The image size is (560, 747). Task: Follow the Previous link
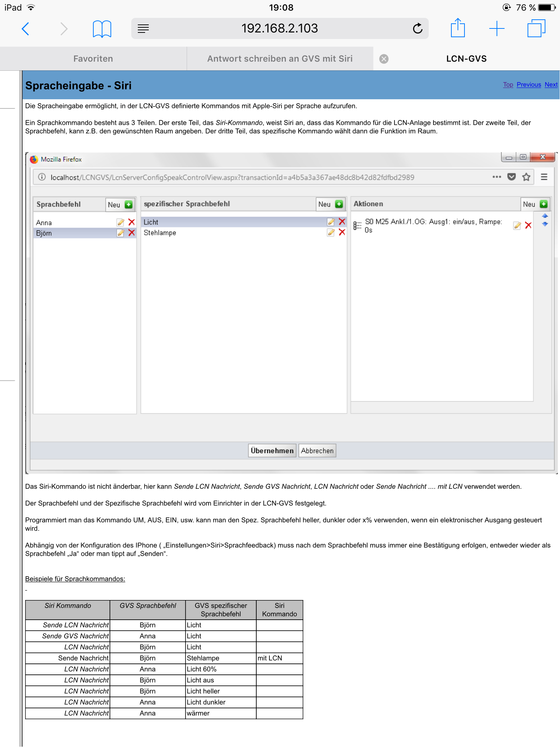(529, 85)
